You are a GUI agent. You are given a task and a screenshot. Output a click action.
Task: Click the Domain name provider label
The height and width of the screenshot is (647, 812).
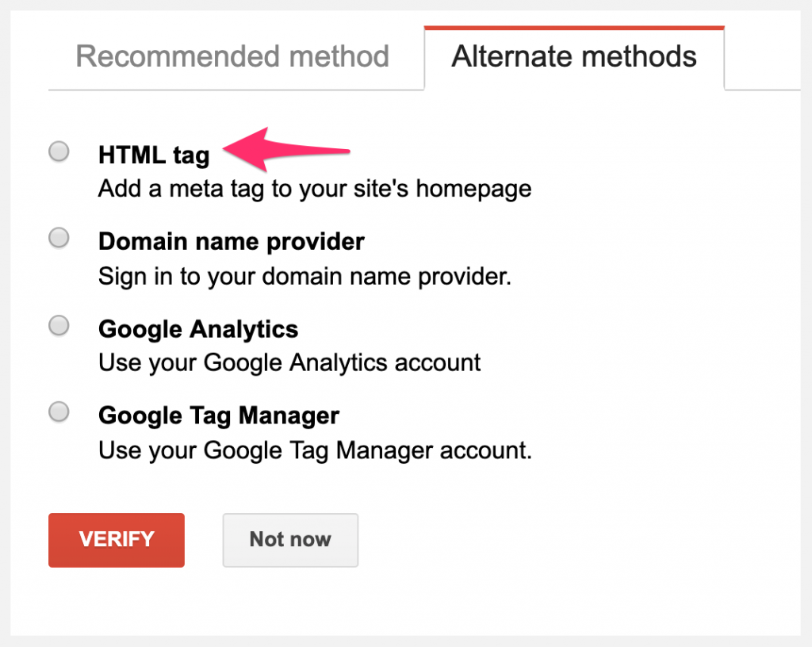pos(231,241)
